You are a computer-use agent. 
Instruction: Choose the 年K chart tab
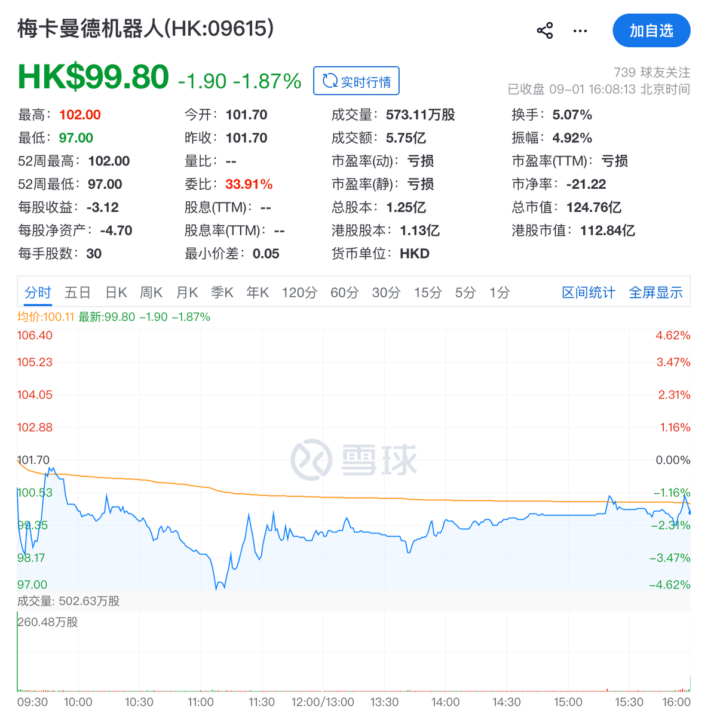pyautogui.click(x=258, y=293)
